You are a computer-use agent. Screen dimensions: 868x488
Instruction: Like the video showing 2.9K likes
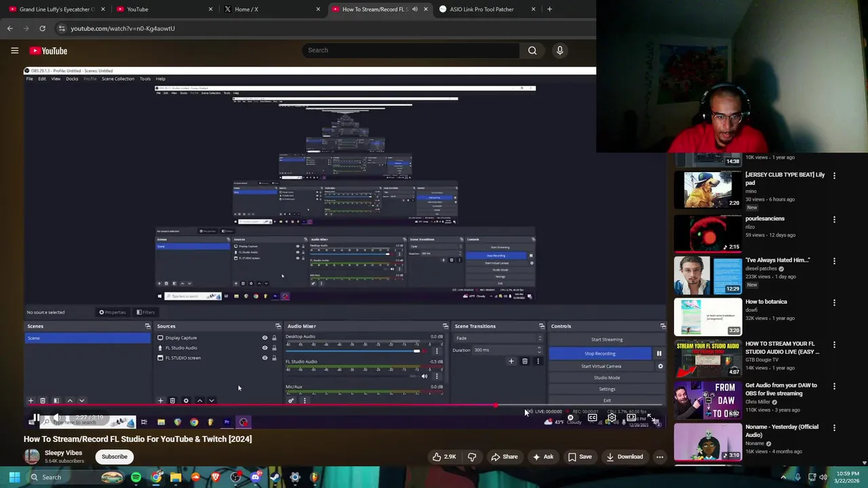pos(444,457)
